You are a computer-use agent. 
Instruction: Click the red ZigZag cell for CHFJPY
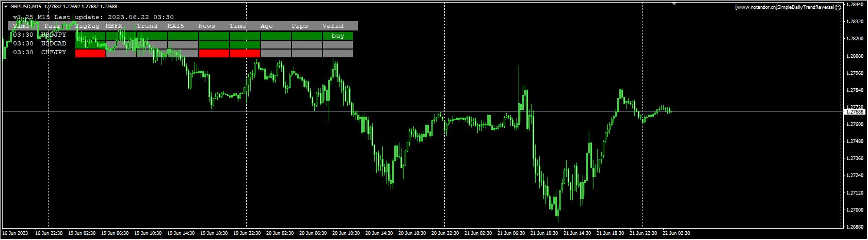[x=90, y=53]
